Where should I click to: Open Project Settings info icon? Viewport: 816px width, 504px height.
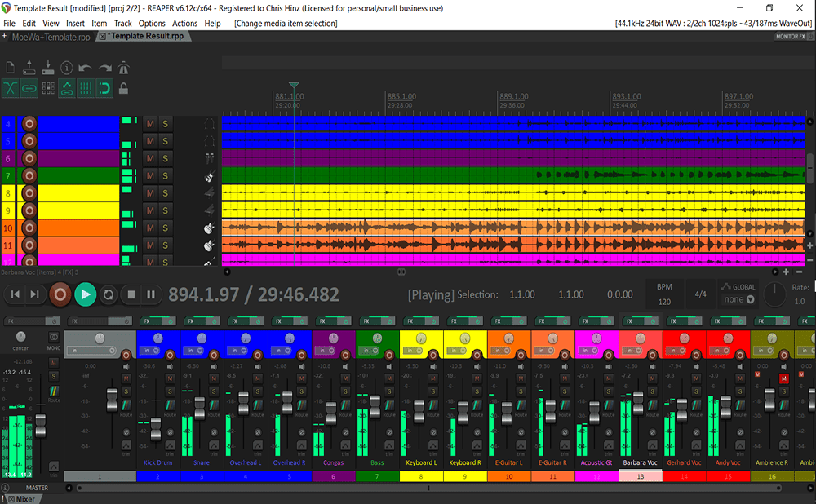[66, 68]
